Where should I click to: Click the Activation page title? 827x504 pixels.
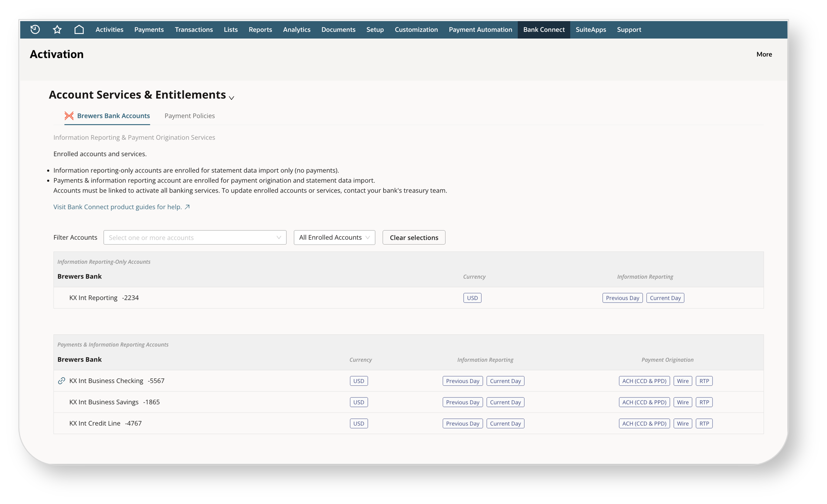point(57,54)
